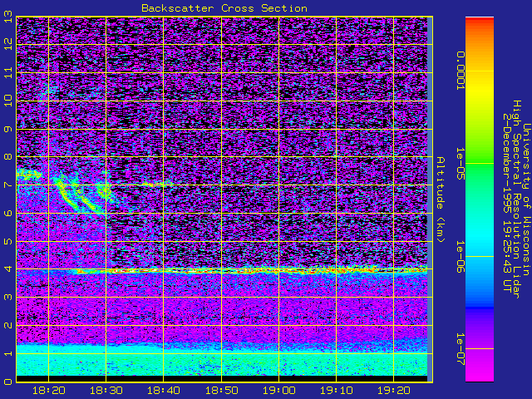
Task: Click the 18:50 time axis label
Action: pos(221,391)
